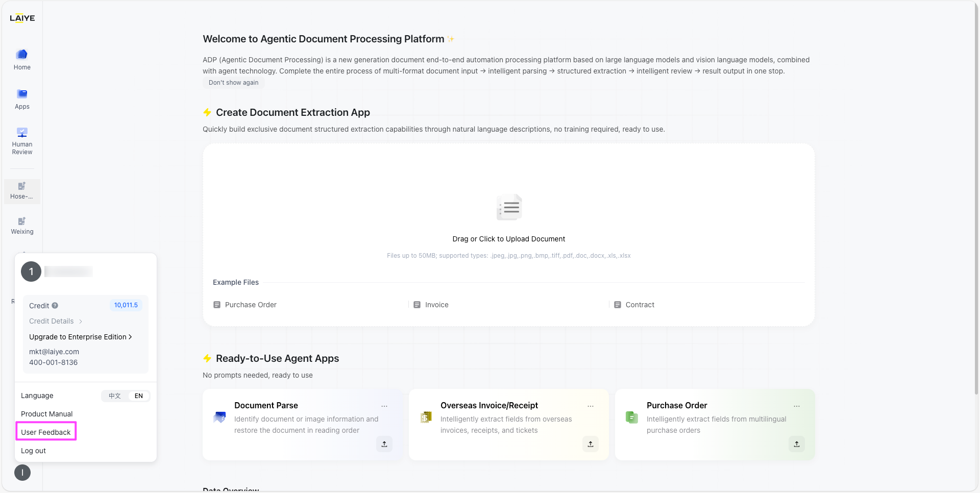Switch language to EN
Image resolution: width=980 pixels, height=493 pixels.
tap(139, 396)
